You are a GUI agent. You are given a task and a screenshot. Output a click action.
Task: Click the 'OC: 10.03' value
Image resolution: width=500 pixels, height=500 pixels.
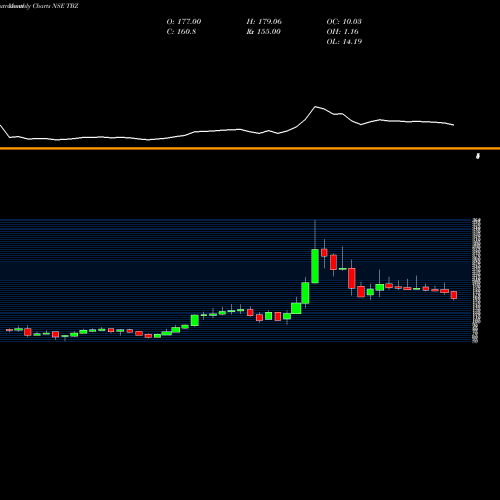click(x=344, y=22)
